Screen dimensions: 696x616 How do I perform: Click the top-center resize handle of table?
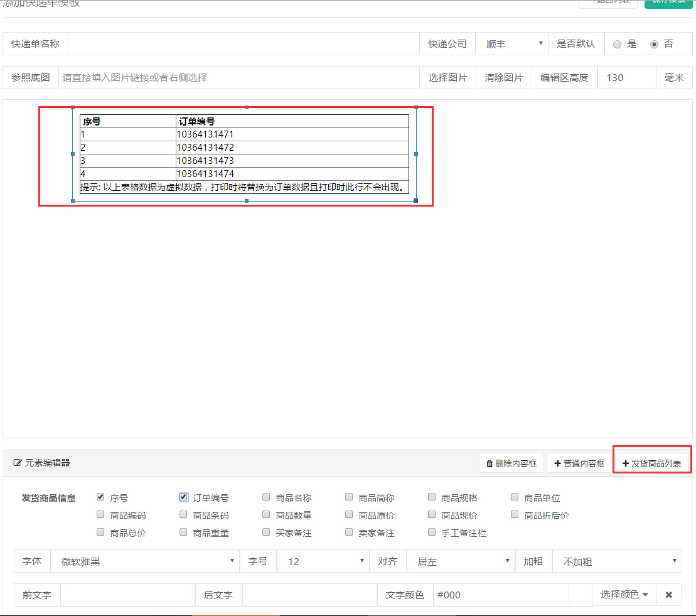click(246, 107)
